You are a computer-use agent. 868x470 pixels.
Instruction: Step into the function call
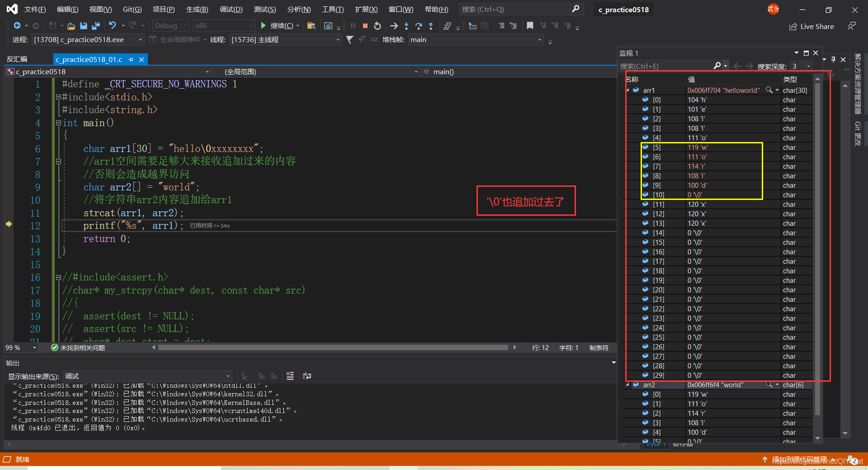[406, 26]
